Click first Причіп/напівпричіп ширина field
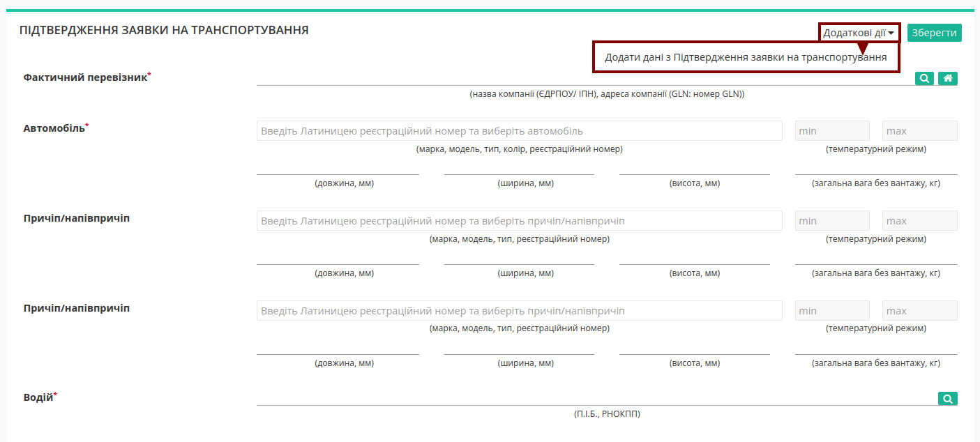The height and width of the screenshot is (442, 980). (519, 257)
